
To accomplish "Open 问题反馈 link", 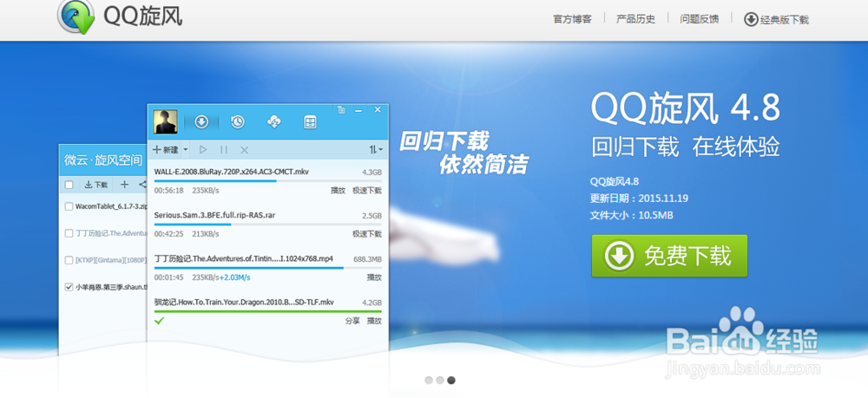I will pyautogui.click(x=699, y=19).
